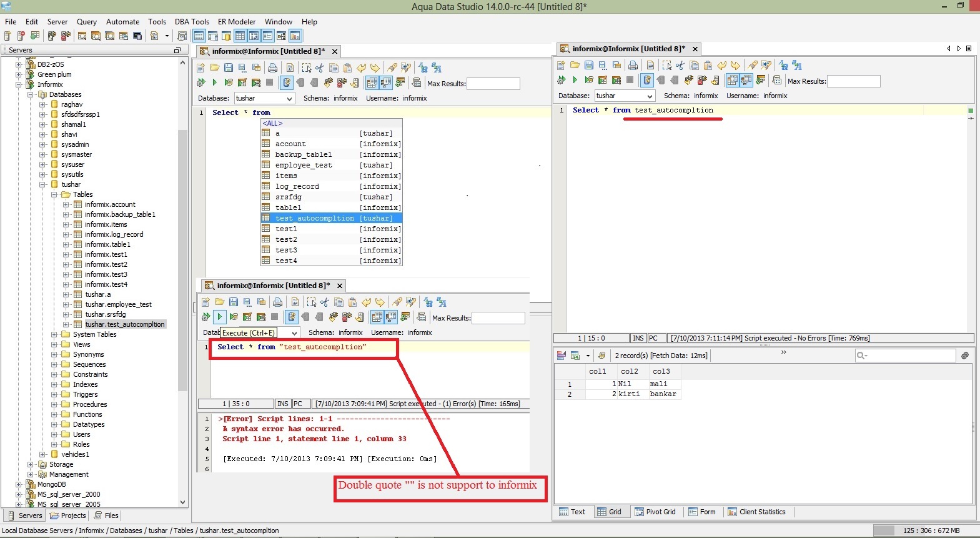Click search field above results grid
Viewport: 980px width, 538px height.
905,355
